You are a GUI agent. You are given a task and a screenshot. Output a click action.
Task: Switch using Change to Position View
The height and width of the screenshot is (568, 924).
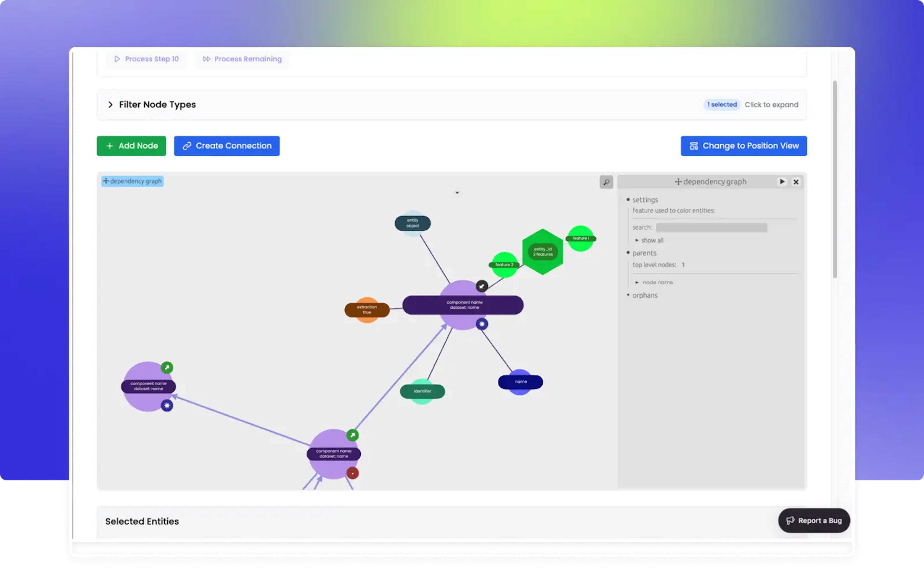click(743, 146)
